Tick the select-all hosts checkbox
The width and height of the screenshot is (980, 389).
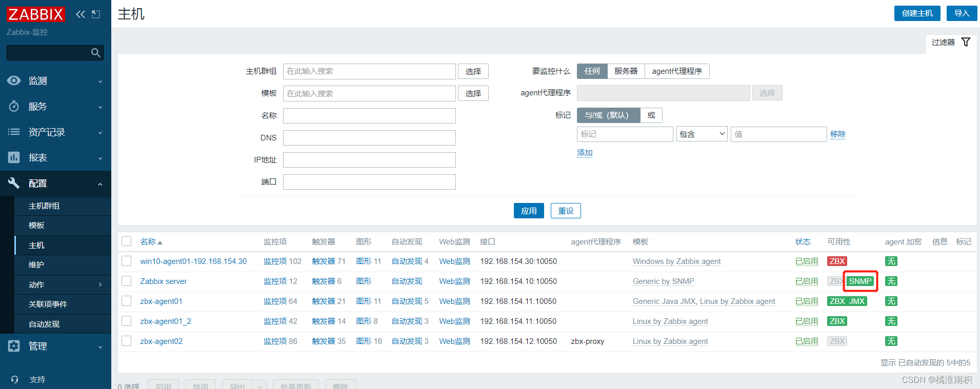click(127, 241)
